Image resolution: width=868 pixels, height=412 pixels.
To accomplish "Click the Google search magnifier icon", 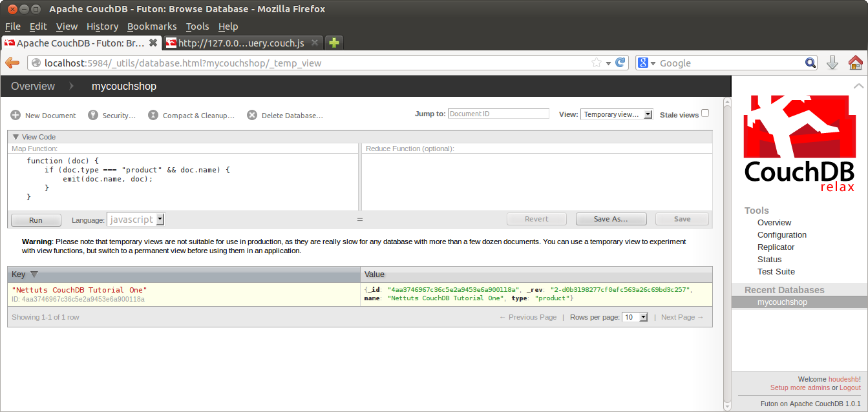I will click(x=810, y=63).
